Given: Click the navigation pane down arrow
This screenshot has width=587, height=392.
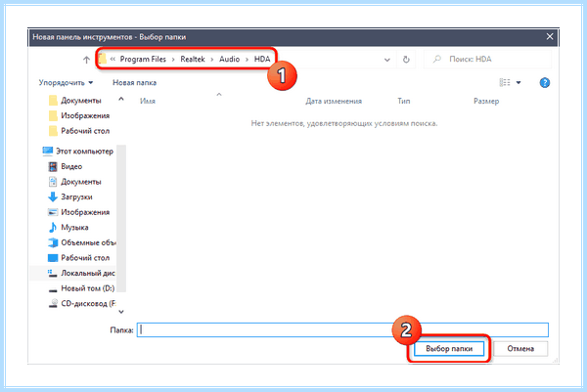Looking at the screenshot, I should click(121, 312).
